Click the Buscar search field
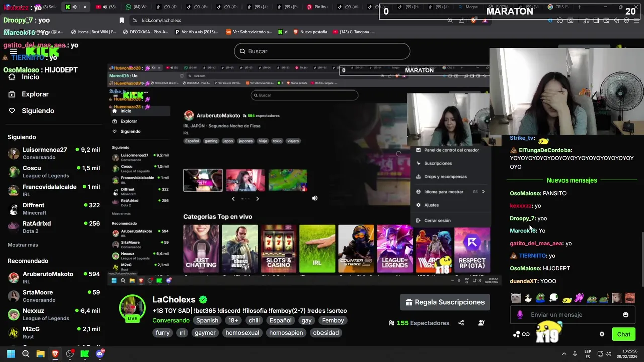 pyautogui.click(x=322, y=51)
